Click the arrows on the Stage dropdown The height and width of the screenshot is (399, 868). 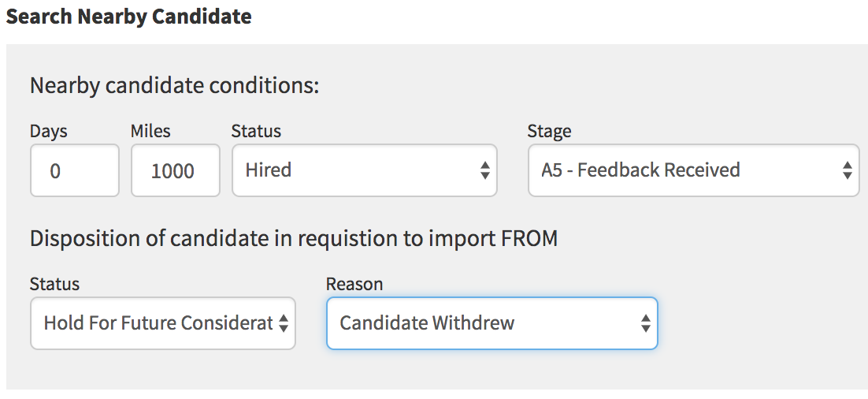tap(847, 170)
